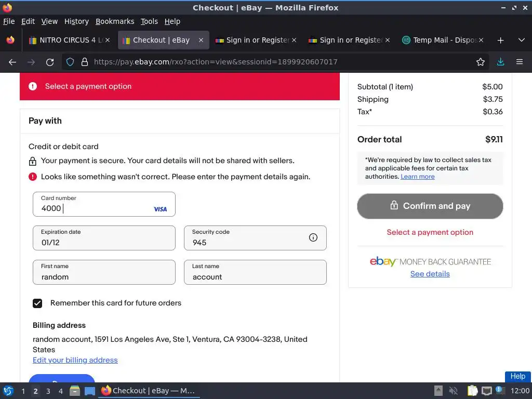Open the notification tray icon

tap(500, 390)
